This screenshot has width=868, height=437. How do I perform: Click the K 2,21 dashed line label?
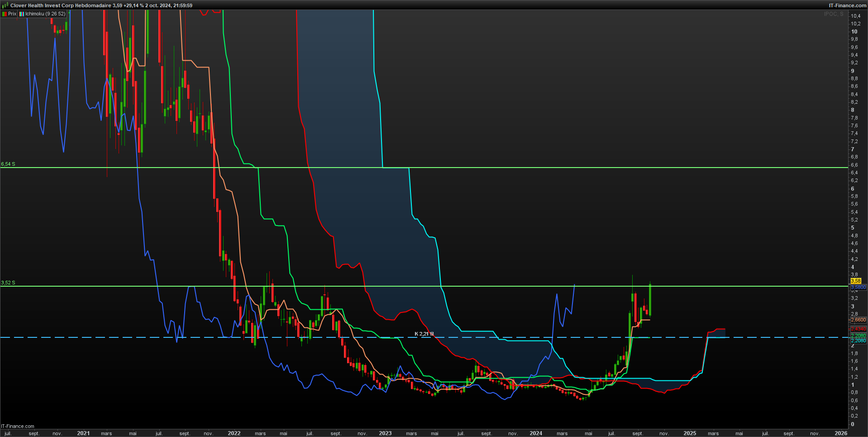(x=421, y=334)
